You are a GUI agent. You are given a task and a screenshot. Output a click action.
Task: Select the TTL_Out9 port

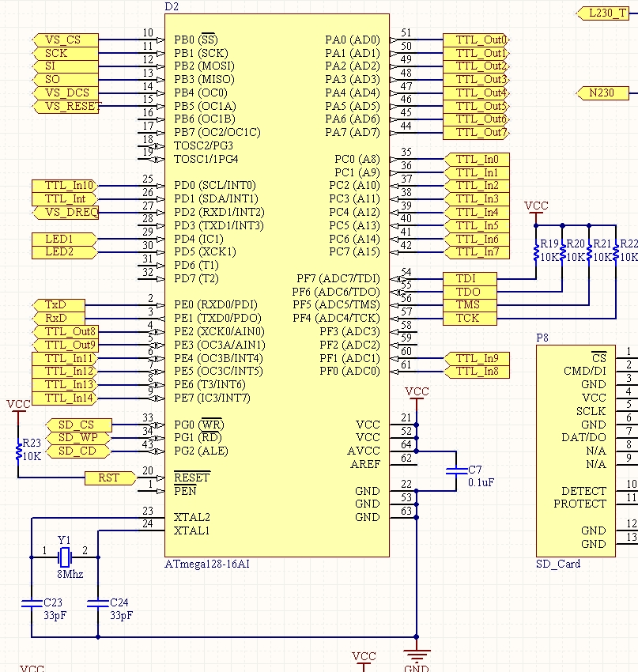click(x=65, y=345)
